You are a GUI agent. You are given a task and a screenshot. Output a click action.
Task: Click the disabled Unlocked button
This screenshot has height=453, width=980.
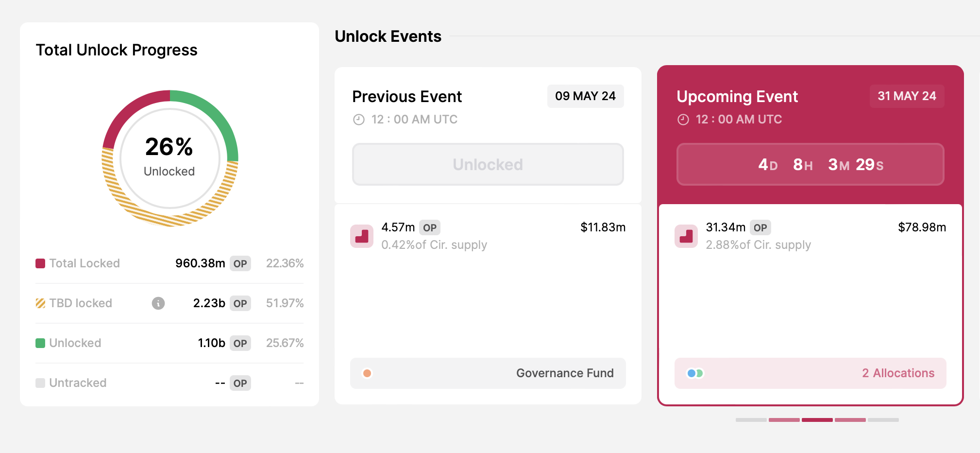click(x=488, y=164)
